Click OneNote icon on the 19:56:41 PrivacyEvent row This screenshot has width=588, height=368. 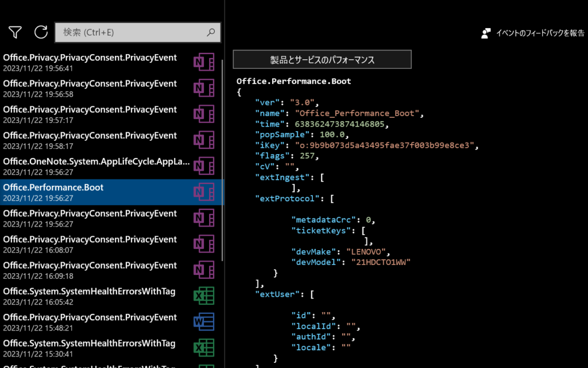click(204, 62)
